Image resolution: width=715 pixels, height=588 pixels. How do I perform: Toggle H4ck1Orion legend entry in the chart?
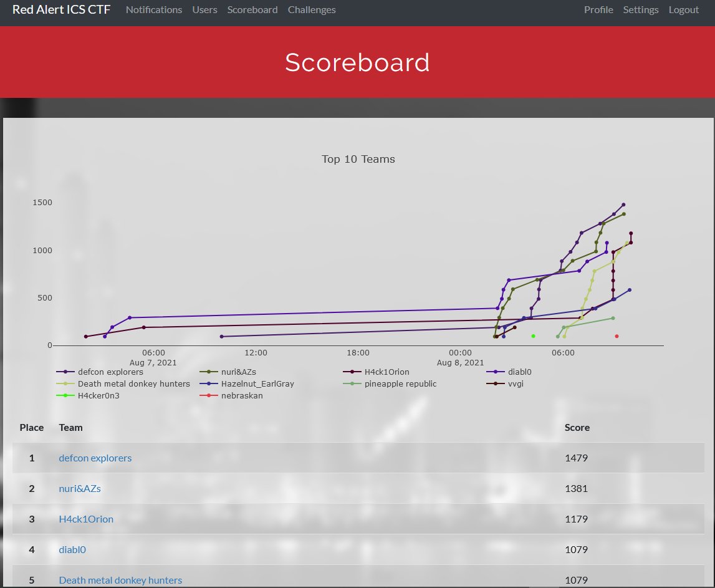click(376, 372)
